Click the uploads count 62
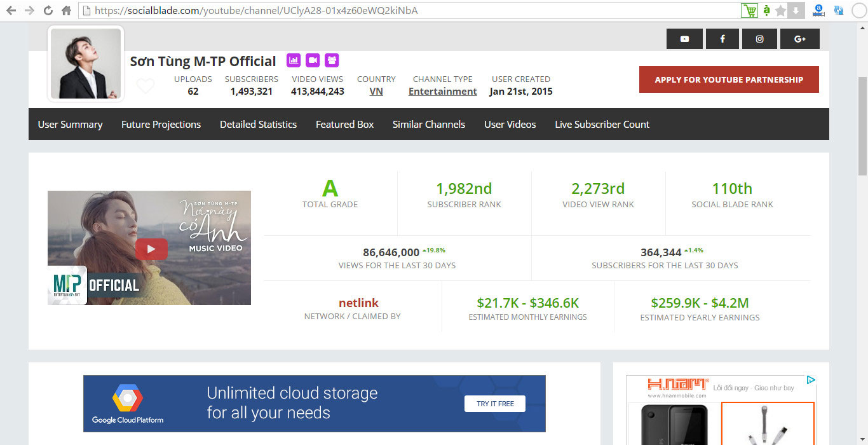Image resolution: width=868 pixels, height=445 pixels. (x=193, y=92)
